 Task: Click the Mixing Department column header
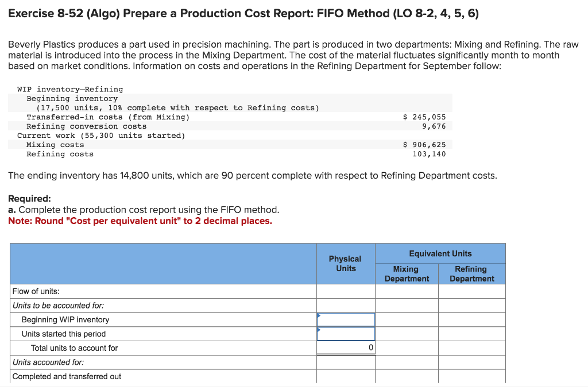(407, 273)
